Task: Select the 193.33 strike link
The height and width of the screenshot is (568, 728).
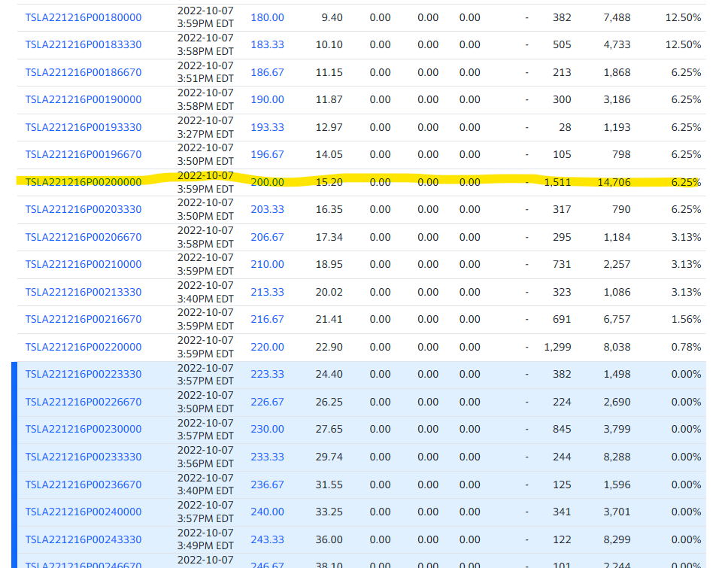Action: (x=268, y=127)
